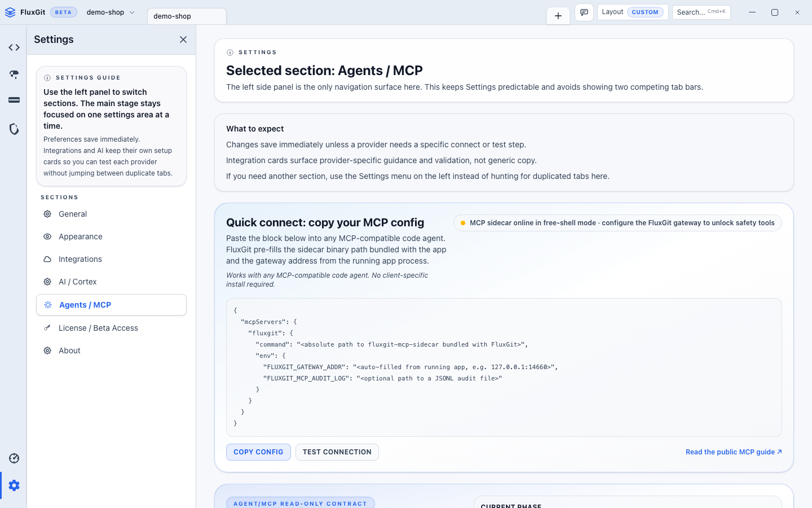Select the About settings section
The height and width of the screenshot is (508, 812).
[111, 351]
